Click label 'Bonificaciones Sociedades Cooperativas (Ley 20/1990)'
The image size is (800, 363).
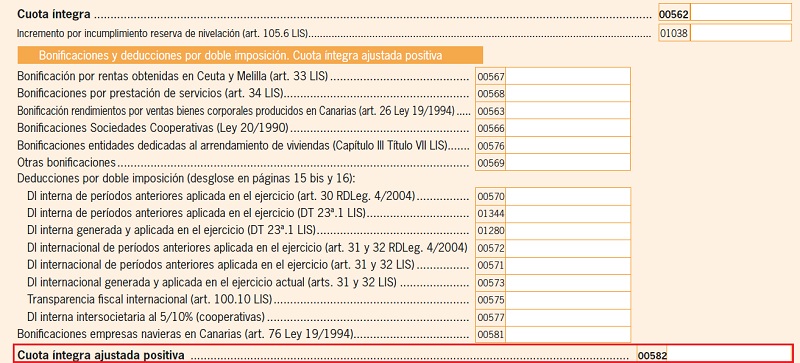[x=153, y=128]
